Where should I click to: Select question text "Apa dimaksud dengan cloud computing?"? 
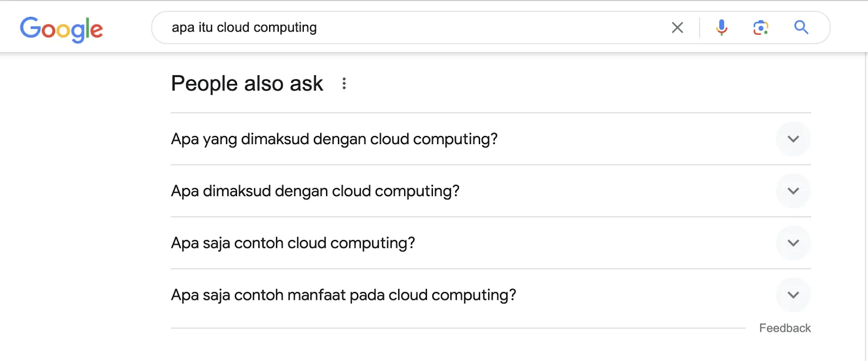(315, 191)
